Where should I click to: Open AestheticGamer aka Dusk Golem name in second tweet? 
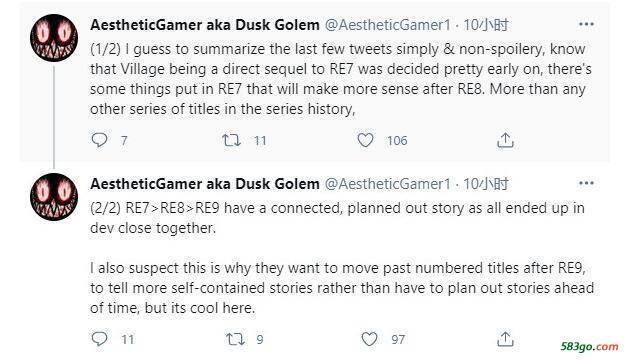coord(205,184)
